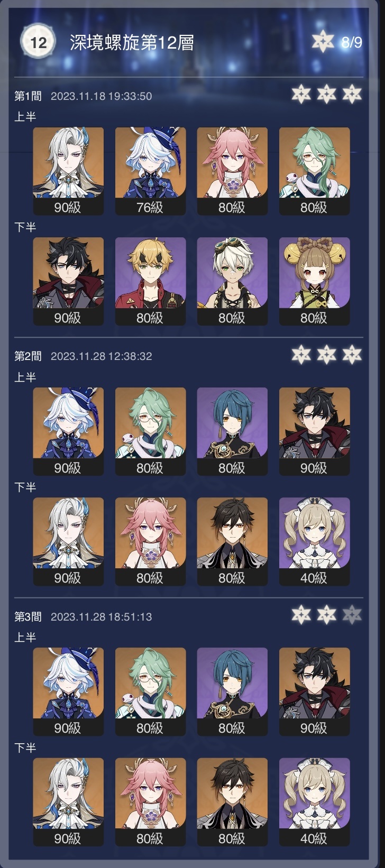Viewport: 385px width, 868px height.
Task: Select the level 76 blue-hat character portrait
Action: tap(150, 171)
